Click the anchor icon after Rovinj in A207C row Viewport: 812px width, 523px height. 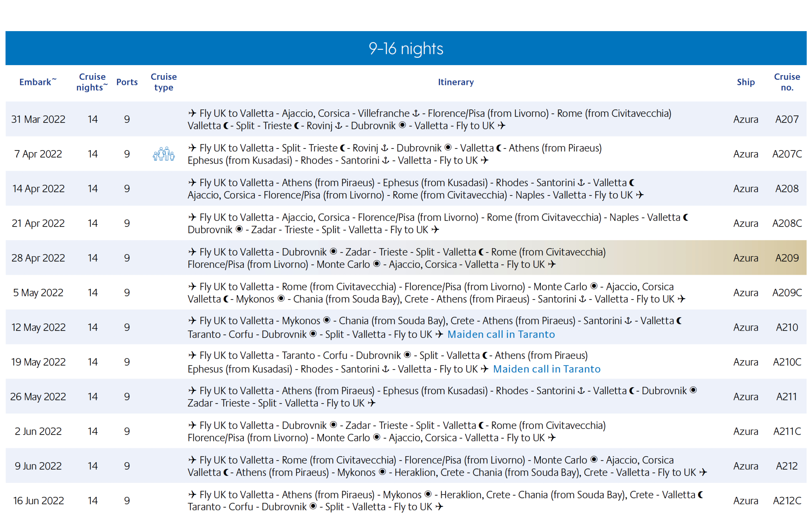point(385,148)
